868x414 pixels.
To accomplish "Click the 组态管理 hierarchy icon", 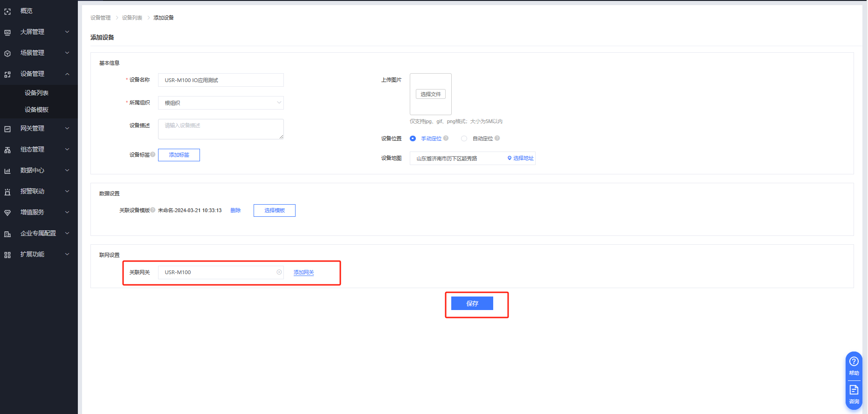I will point(7,150).
